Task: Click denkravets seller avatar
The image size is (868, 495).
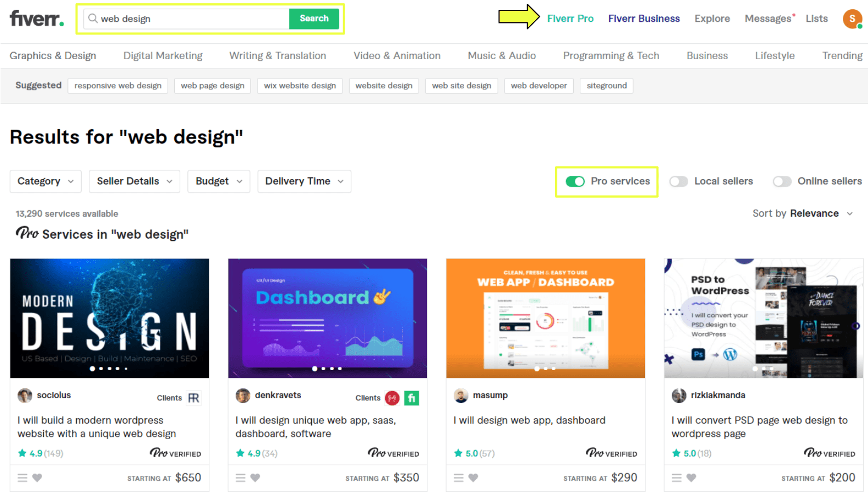Action: tap(243, 395)
